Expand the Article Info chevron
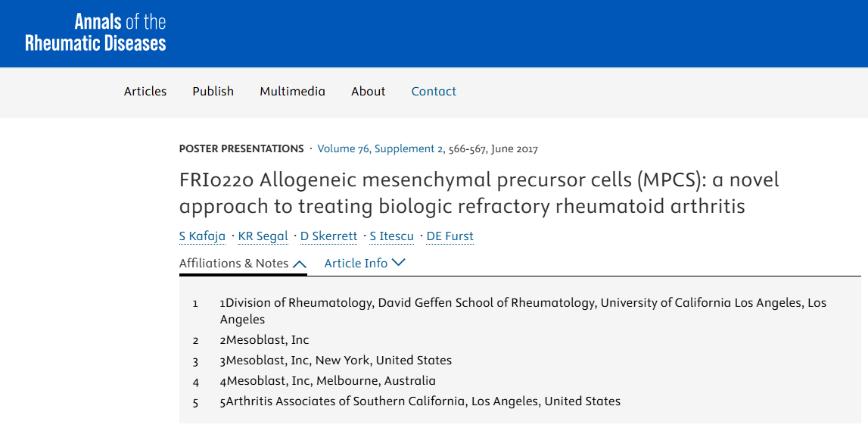Screen dimensions: 868x431 pos(399,263)
